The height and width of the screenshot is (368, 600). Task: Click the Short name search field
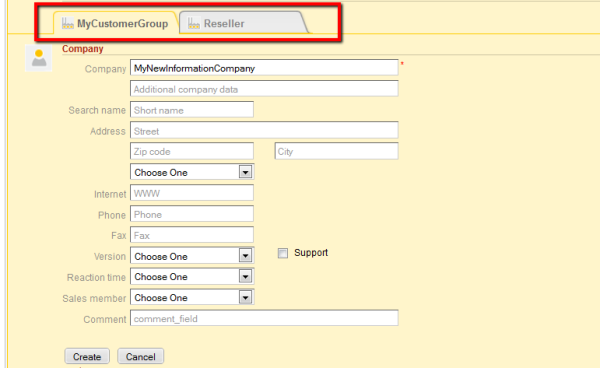pyautogui.click(x=192, y=110)
